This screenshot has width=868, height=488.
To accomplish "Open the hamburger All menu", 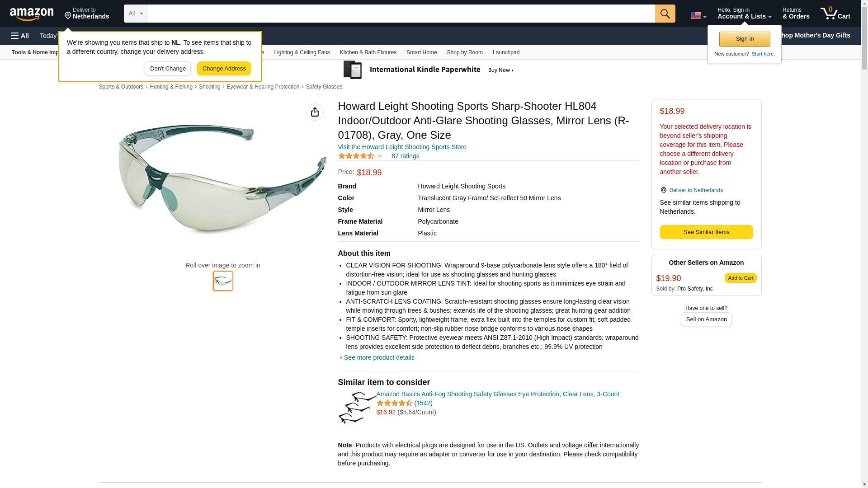I will pyautogui.click(x=20, y=36).
